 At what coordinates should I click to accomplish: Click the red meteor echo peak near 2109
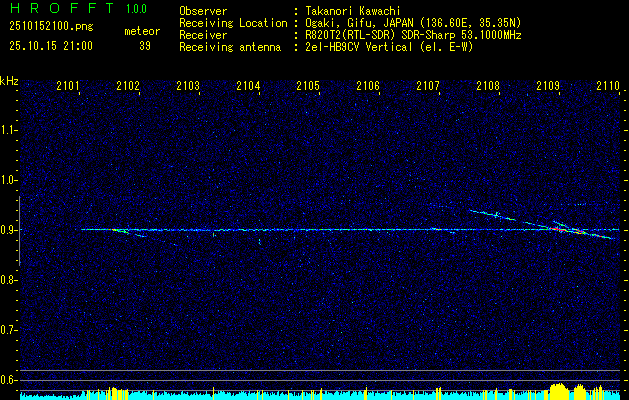pos(557,229)
